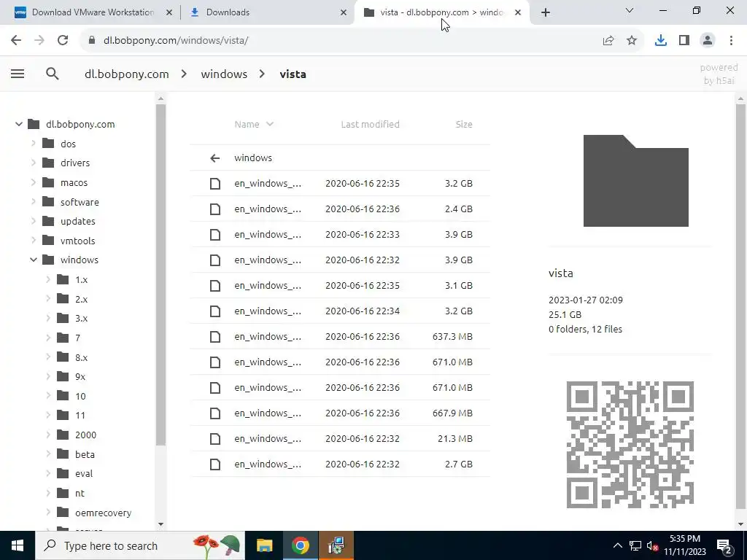This screenshot has width=747, height=560.
Task: Open the beta folder in tree
Action: click(76, 454)
